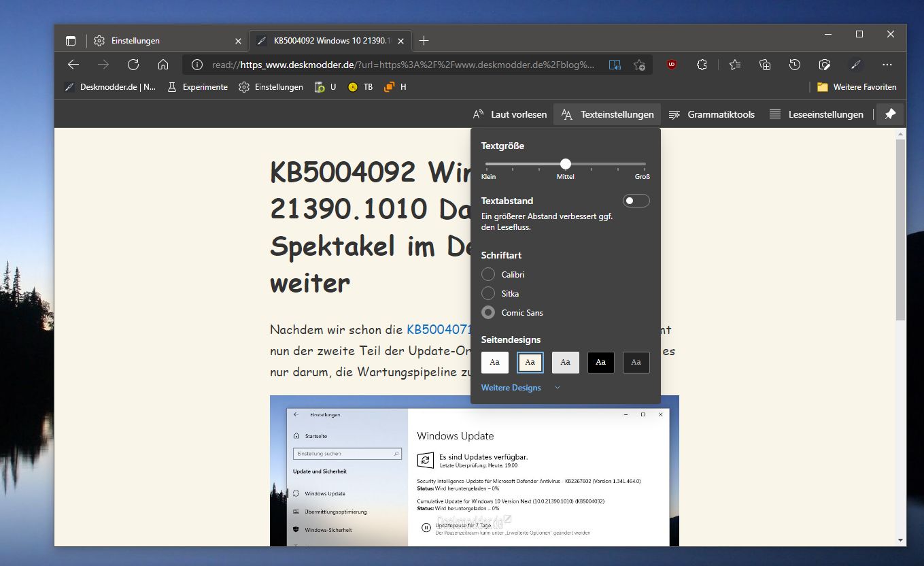Click the Windows Update screenshot image
This screenshot has width=924, height=566.
pos(475,470)
